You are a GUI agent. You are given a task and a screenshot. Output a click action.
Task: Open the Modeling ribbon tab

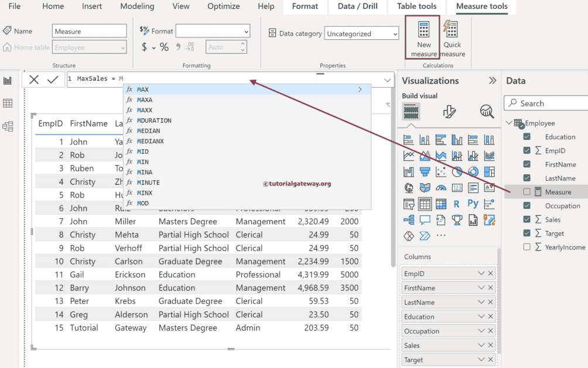(x=137, y=6)
